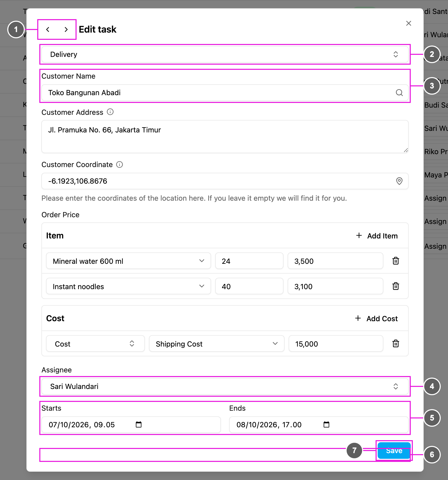Click the Customer Address text area

(225, 137)
